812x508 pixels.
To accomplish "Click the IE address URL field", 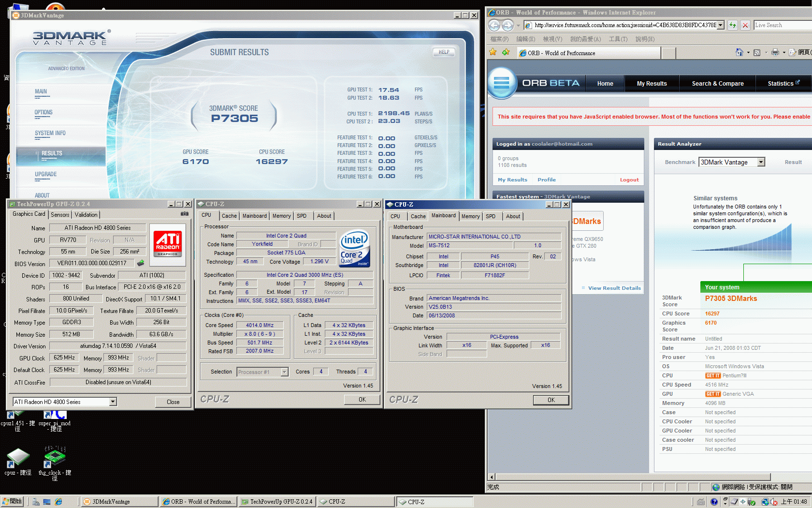I will [x=624, y=25].
